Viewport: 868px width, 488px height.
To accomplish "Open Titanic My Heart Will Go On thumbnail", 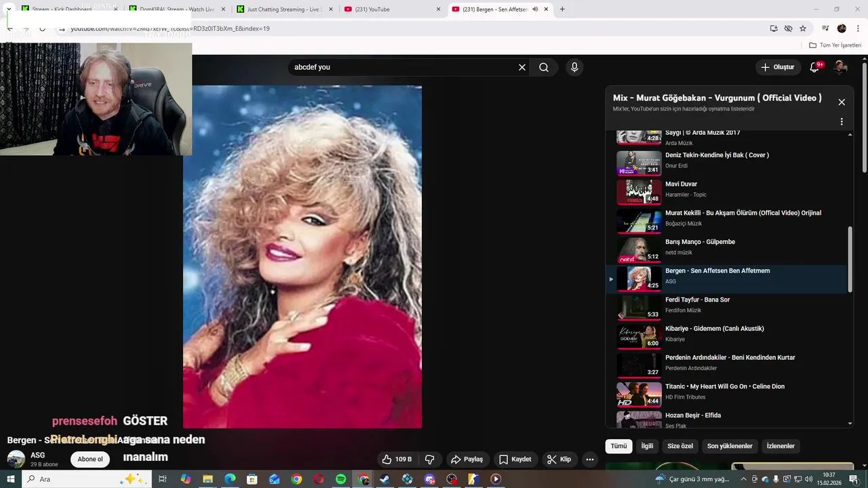I will click(x=639, y=394).
